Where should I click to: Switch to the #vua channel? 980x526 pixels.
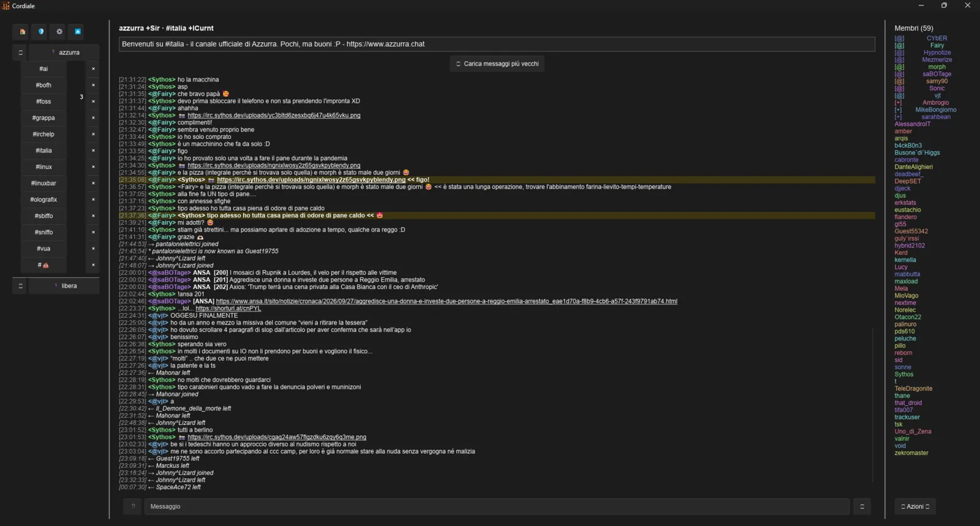click(x=43, y=249)
